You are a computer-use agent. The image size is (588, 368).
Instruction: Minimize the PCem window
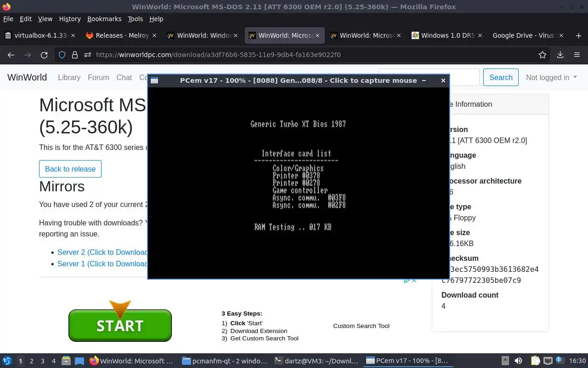pyautogui.click(x=424, y=80)
